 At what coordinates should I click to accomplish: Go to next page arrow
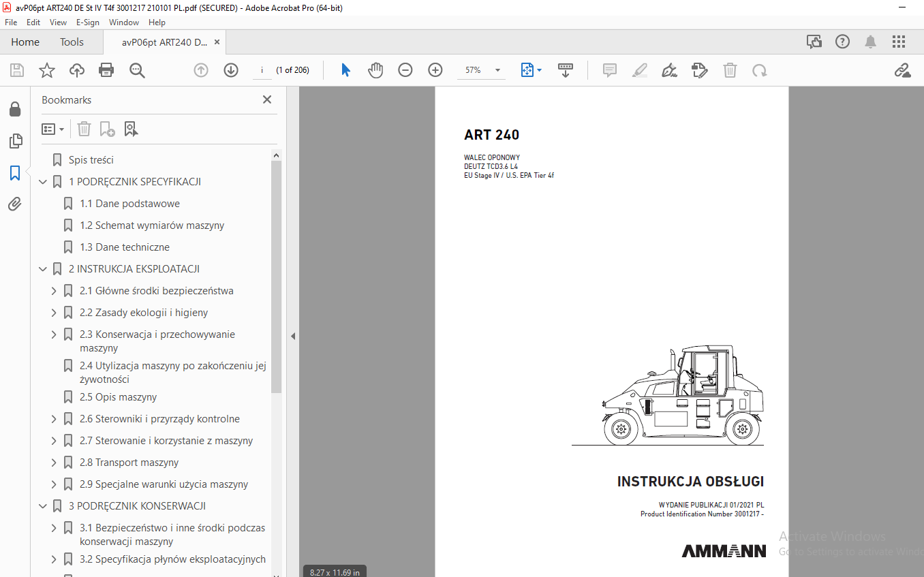[x=231, y=70]
